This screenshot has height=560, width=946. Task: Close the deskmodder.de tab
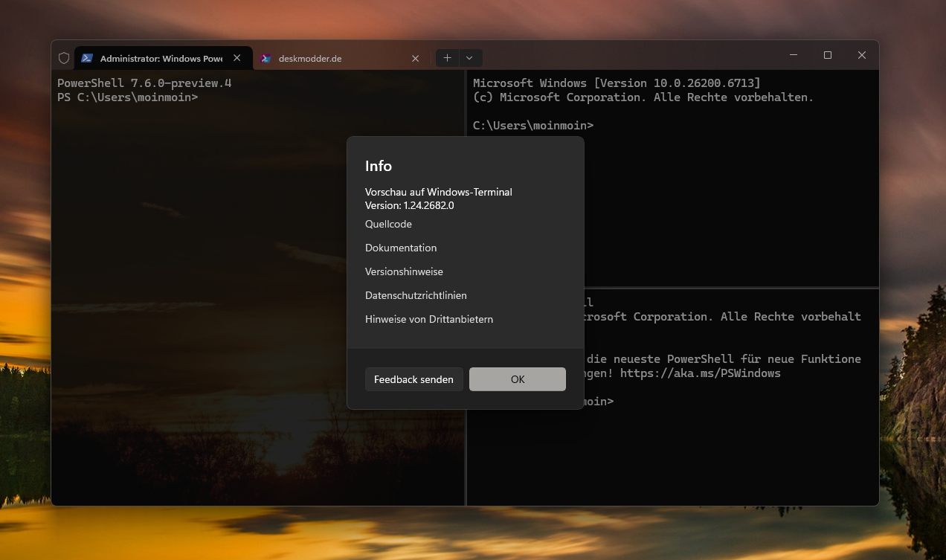pyautogui.click(x=415, y=58)
